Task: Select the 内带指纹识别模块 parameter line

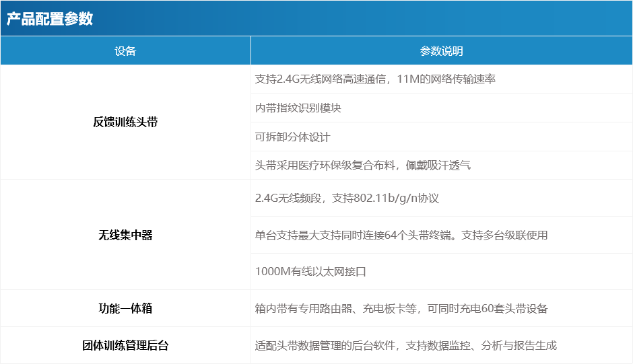Action: pyautogui.click(x=298, y=108)
